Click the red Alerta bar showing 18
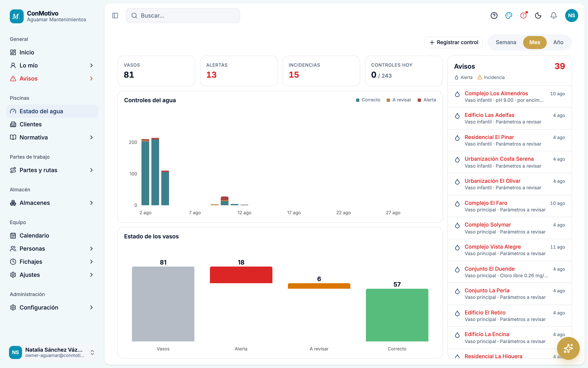This screenshot has height=368, width=588. pos(241,275)
